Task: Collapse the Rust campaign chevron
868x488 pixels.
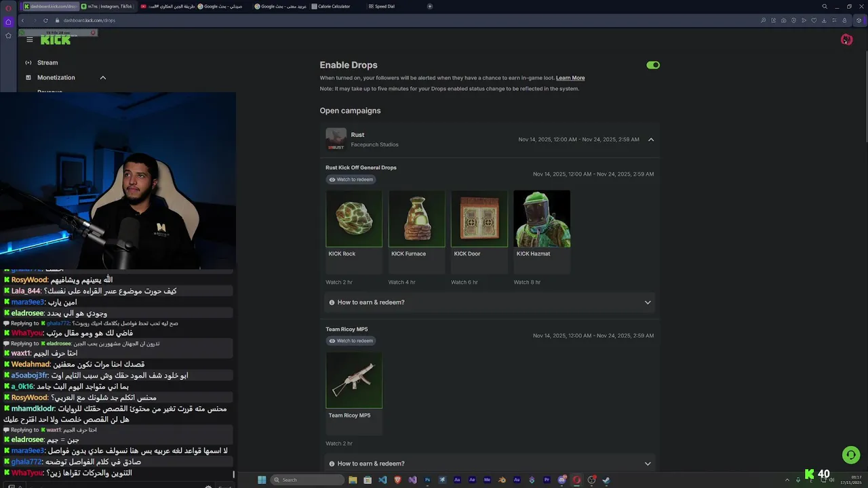Action: [651, 140]
